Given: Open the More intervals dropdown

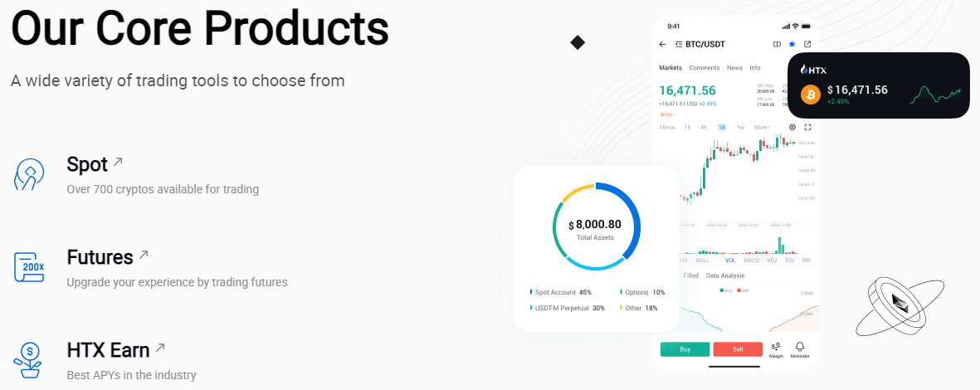Looking at the screenshot, I should (763, 127).
